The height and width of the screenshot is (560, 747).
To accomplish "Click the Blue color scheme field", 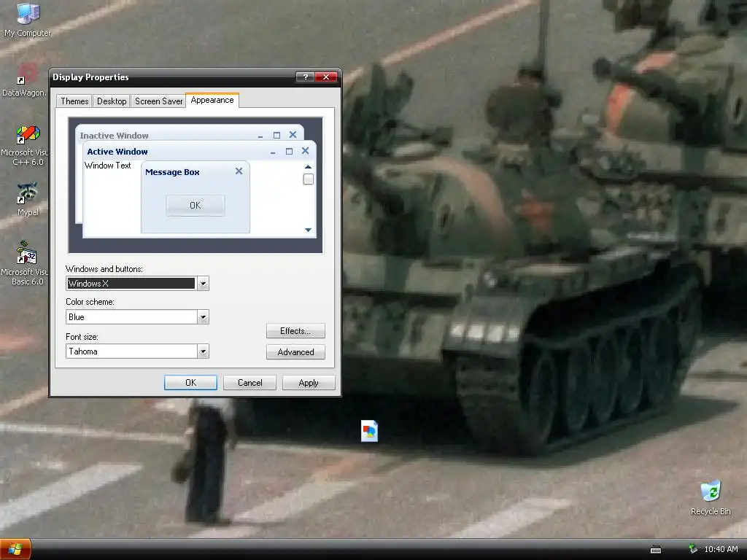I will point(131,317).
